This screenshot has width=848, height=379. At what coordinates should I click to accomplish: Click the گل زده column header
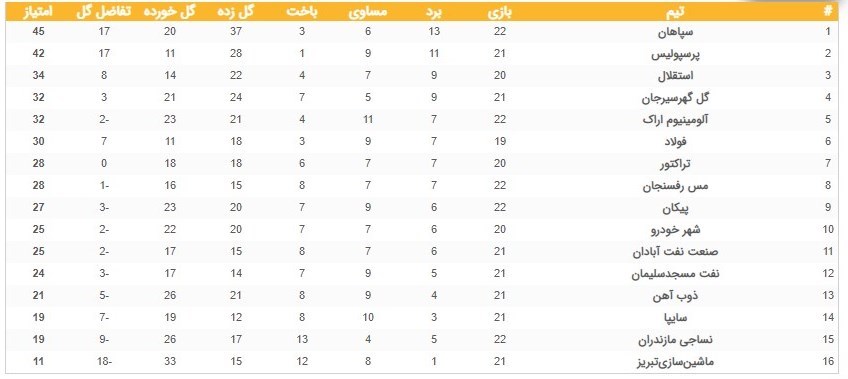point(235,12)
